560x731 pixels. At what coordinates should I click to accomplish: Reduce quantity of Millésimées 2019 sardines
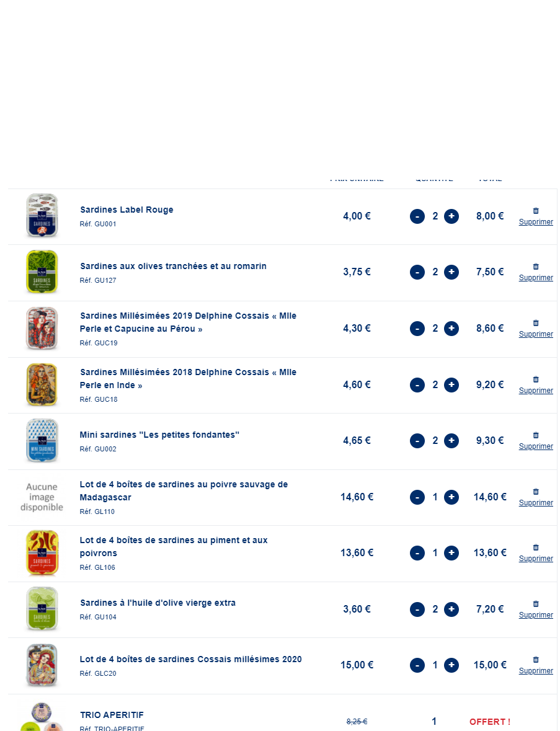coord(417,329)
